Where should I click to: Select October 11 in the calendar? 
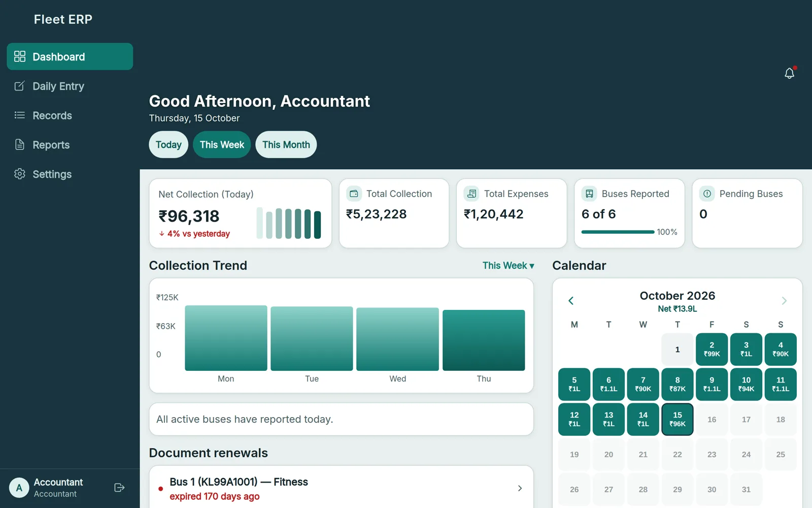781,385
